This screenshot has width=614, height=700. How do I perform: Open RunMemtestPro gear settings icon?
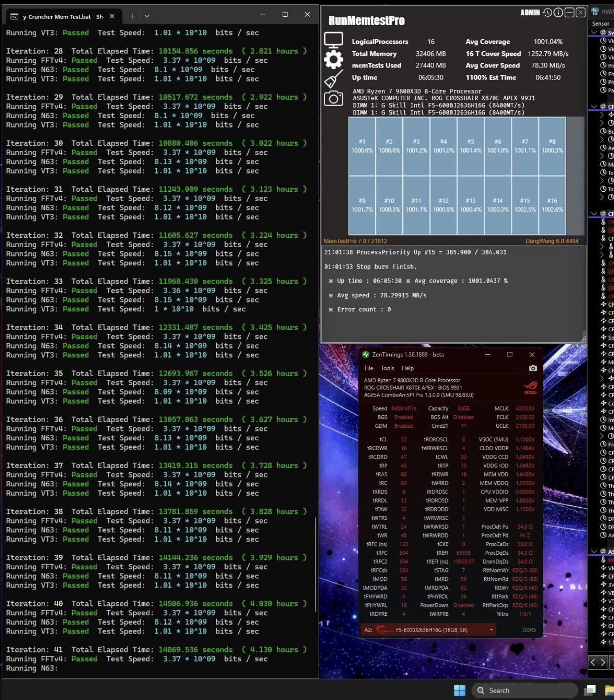(334, 60)
